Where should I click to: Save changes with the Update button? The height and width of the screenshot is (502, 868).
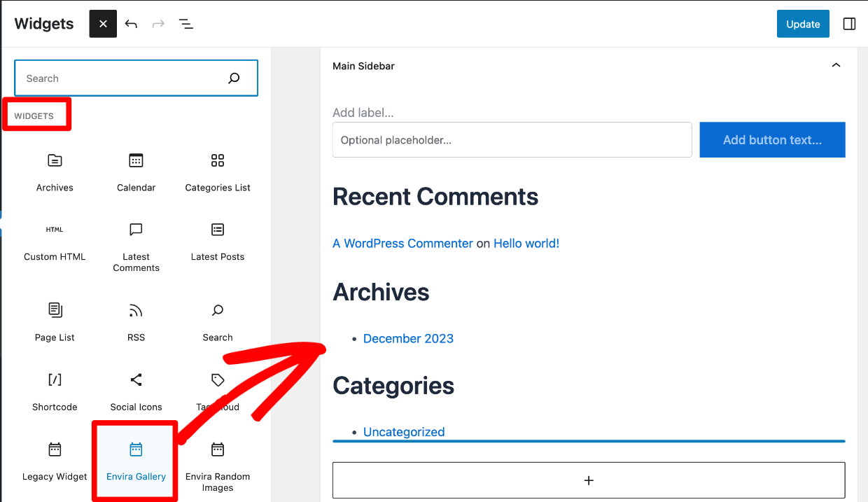tap(803, 24)
